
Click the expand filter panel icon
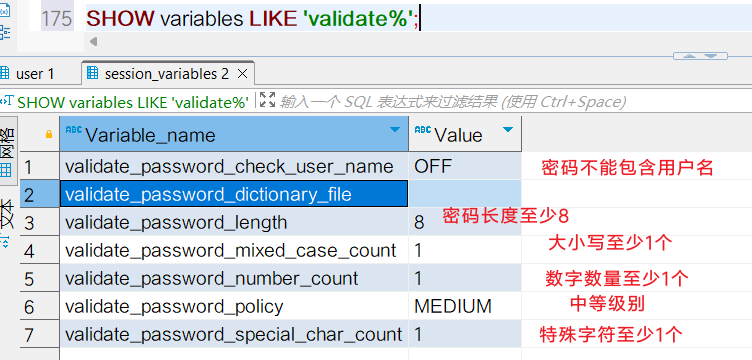click(x=267, y=100)
